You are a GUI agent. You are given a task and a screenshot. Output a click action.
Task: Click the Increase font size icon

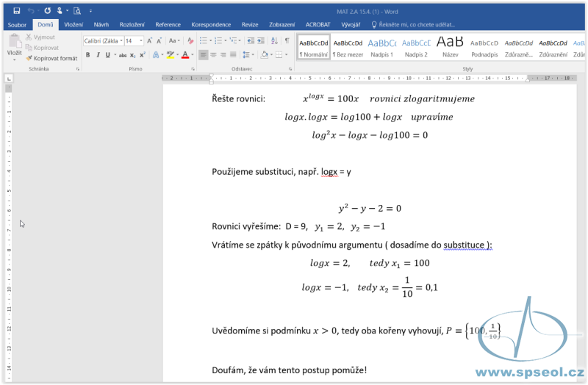150,41
